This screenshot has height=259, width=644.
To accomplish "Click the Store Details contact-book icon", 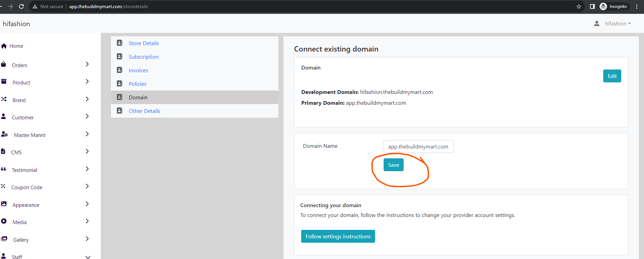I will (x=119, y=43).
